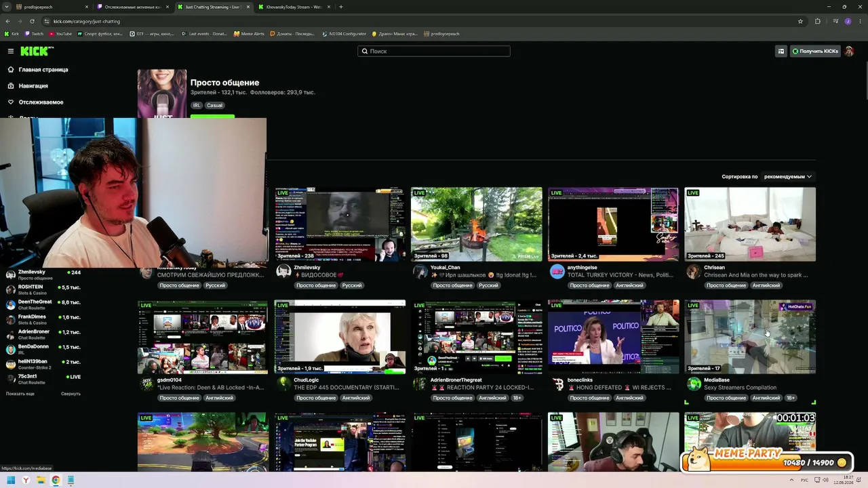Bookmark this page with the star icon

pyautogui.click(x=800, y=21)
